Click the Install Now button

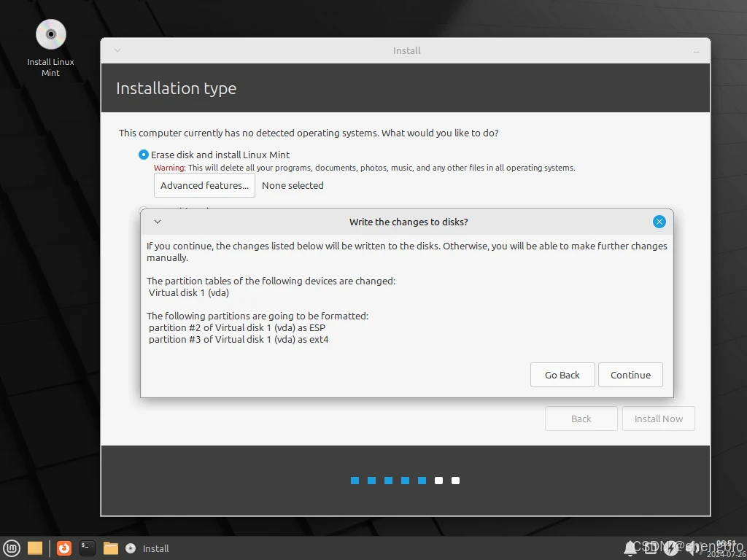658,419
